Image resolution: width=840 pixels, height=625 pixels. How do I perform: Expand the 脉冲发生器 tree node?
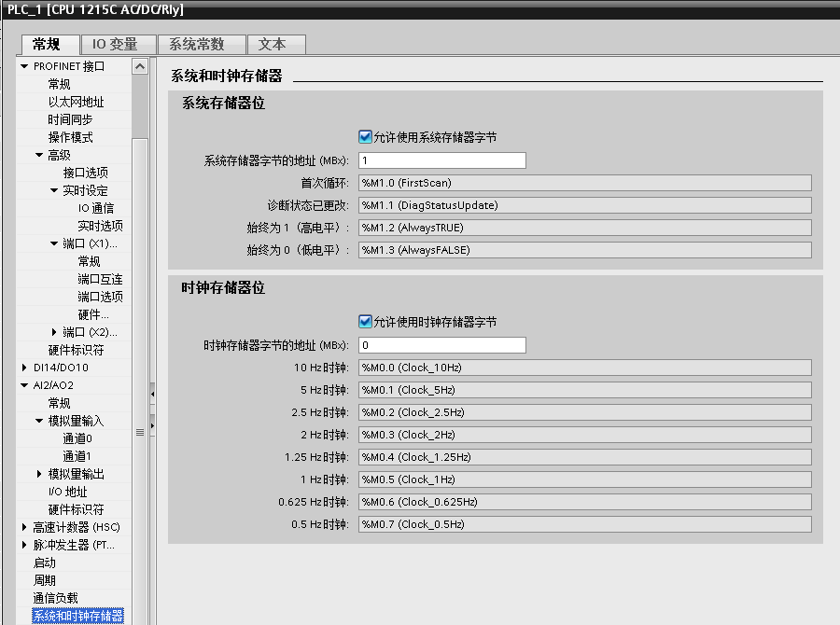click(x=24, y=545)
